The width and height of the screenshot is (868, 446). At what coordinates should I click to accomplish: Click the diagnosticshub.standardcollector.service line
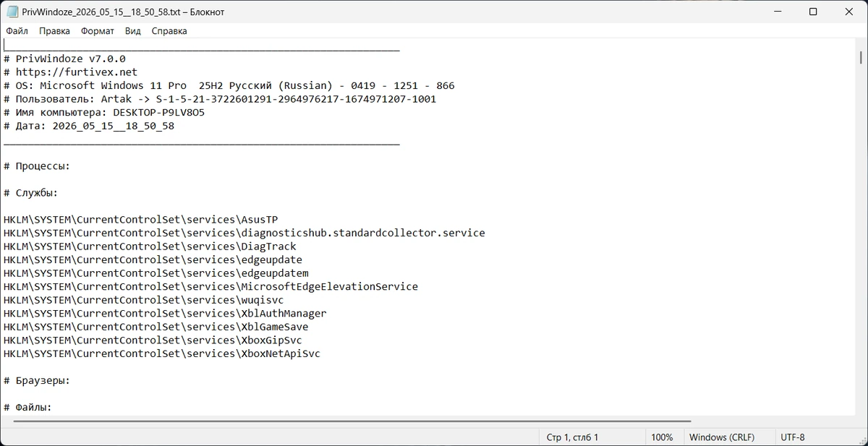pyautogui.click(x=244, y=233)
